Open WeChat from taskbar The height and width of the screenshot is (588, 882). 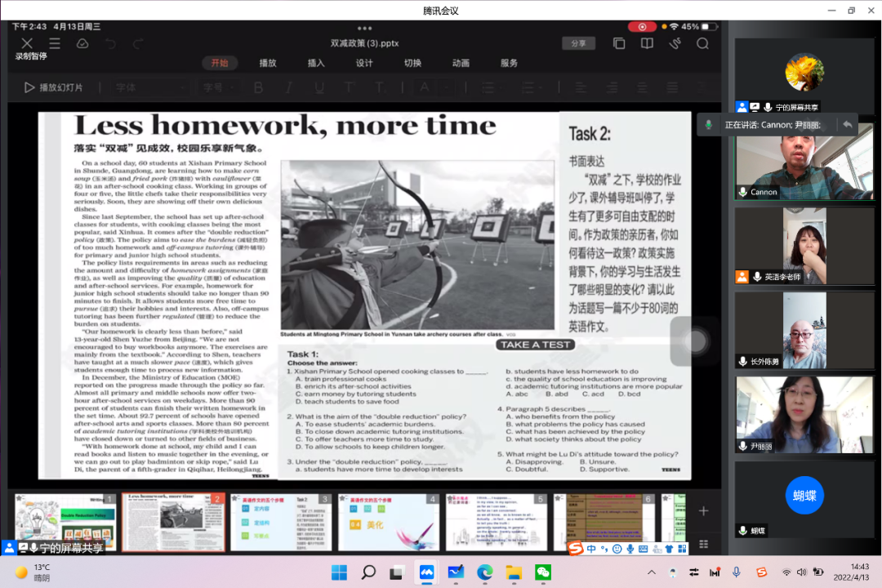pyautogui.click(x=543, y=572)
